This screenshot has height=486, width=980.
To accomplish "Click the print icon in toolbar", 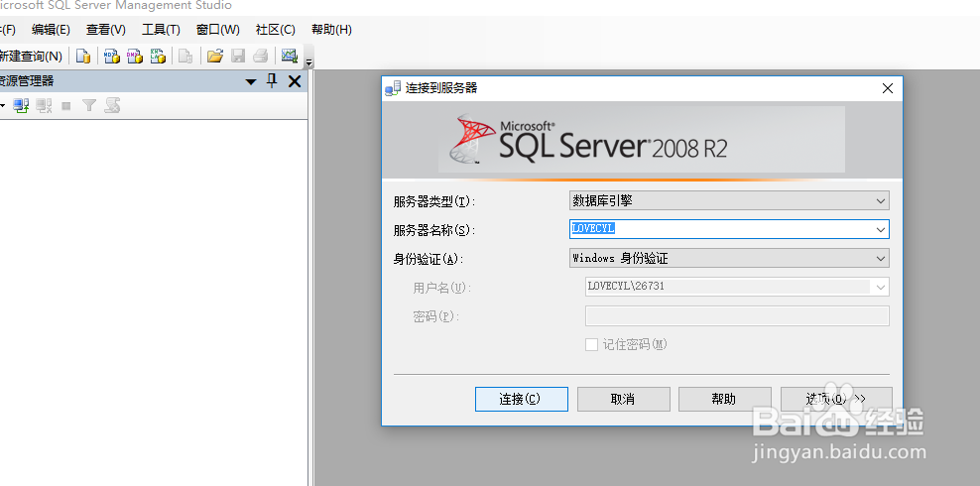I will [x=261, y=57].
